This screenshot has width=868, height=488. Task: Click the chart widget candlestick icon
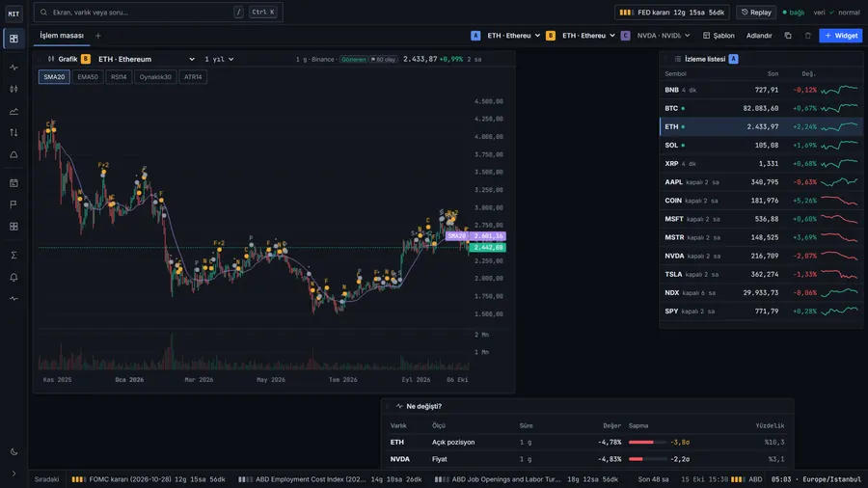[x=51, y=59]
